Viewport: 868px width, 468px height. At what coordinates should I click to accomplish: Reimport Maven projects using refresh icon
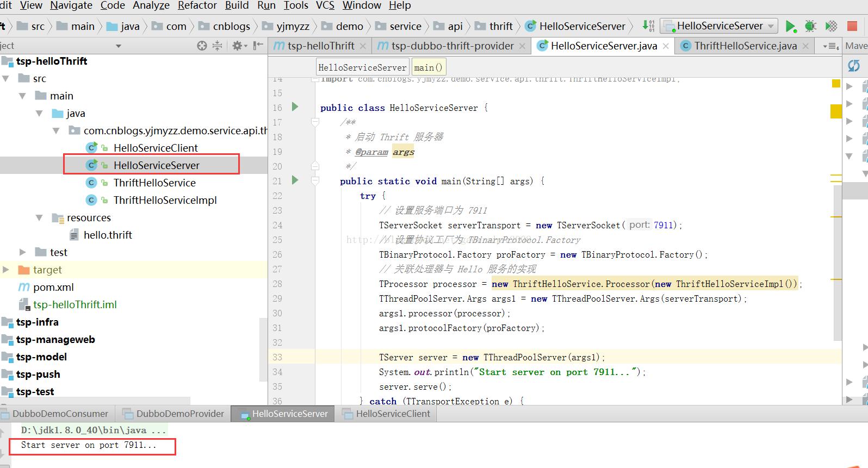(854, 66)
